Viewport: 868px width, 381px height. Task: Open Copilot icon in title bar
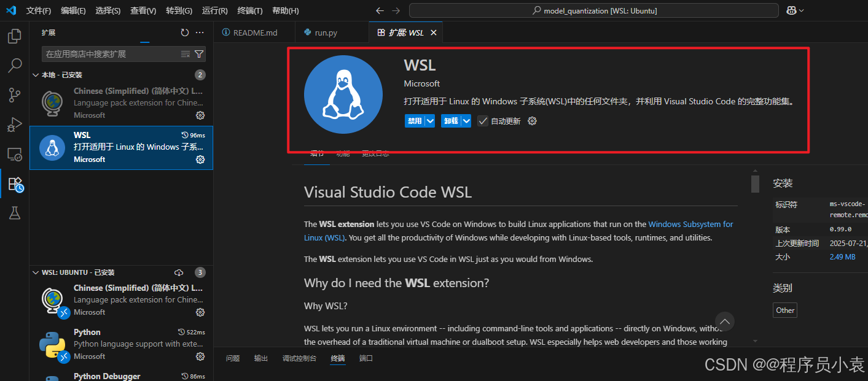click(791, 10)
